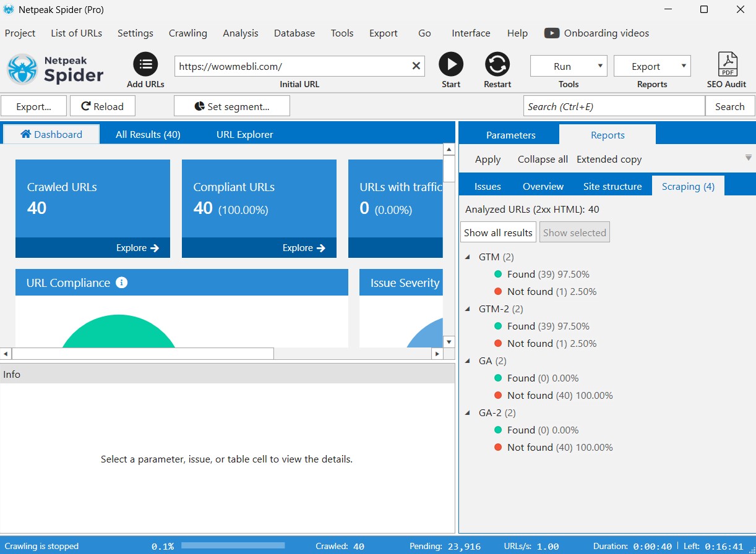Click the Netpeak Spider logo
This screenshot has height=554, width=756.
coord(56,69)
